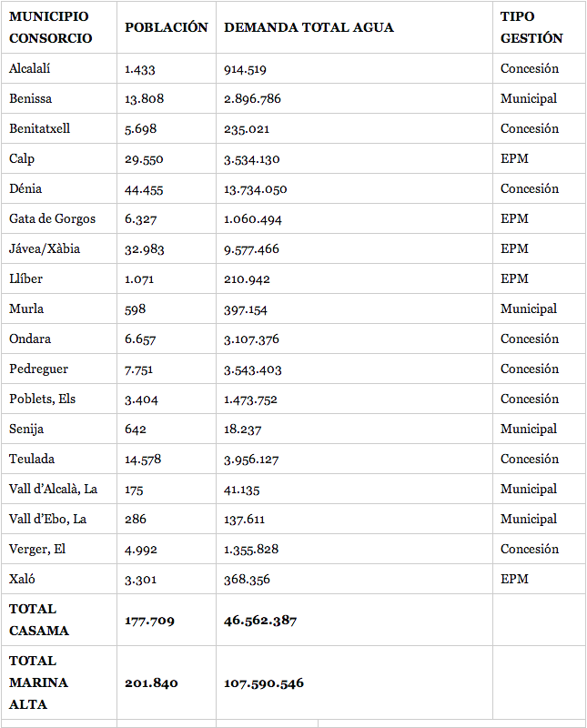Click TOTAL MARINA ALTA demand 107.590.546
The image size is (587, 728).
(x=264, y=682)
